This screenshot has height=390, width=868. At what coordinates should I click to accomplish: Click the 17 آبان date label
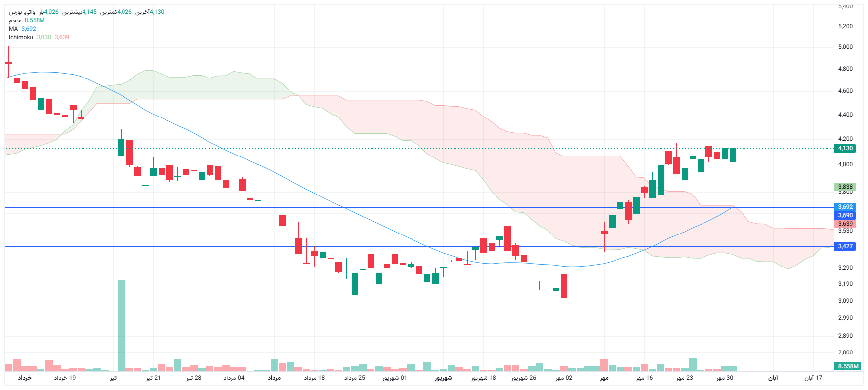click(813, 378)
